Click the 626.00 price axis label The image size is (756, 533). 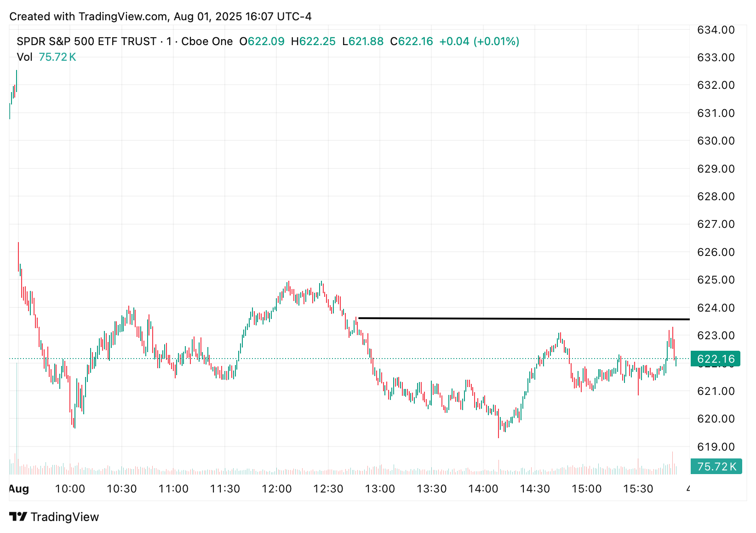716,252
